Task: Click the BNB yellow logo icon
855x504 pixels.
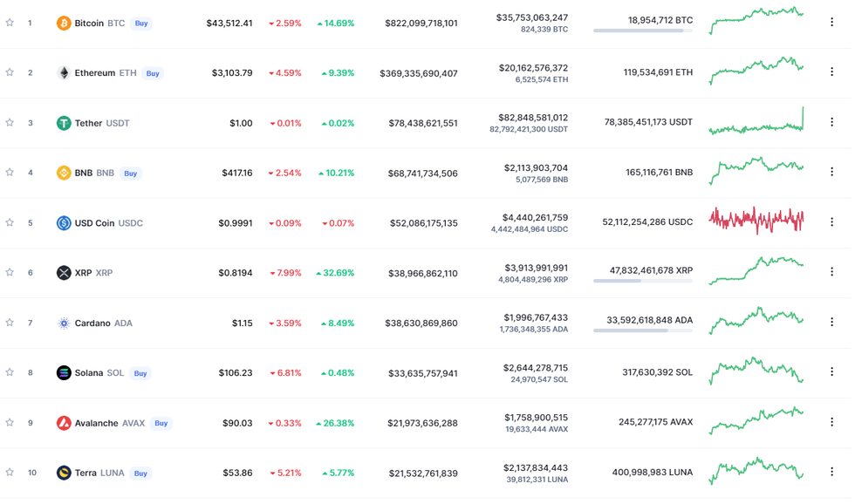Action: [64, 174]
